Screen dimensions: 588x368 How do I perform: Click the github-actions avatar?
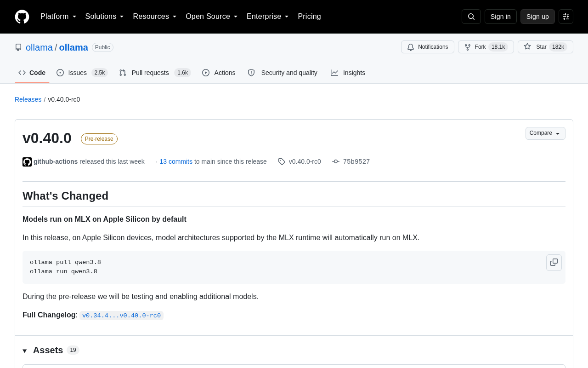(27, 162)
